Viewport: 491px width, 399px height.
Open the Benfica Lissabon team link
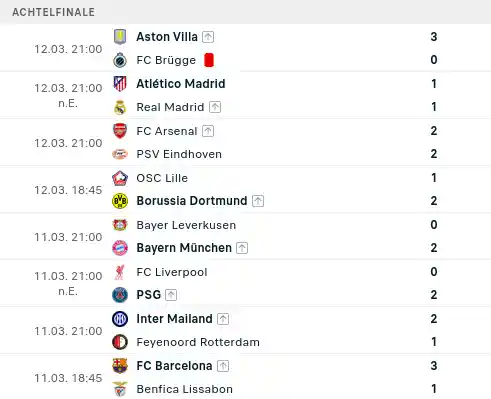(185, 389)
